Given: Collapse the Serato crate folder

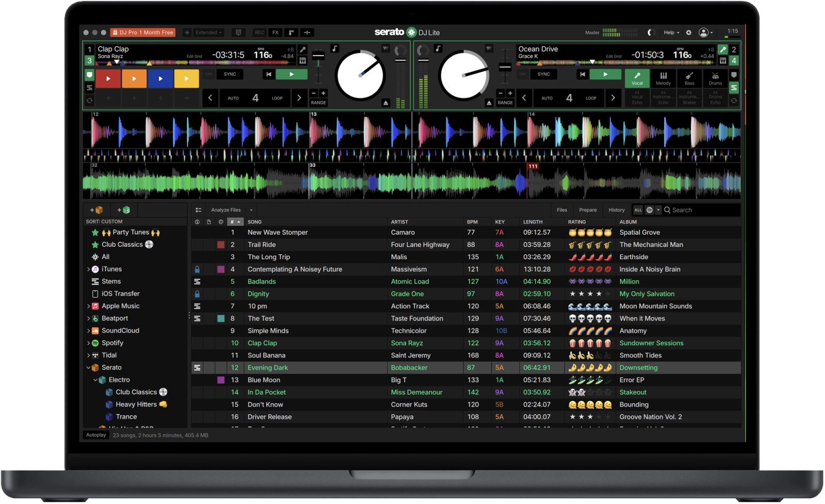Looking at the screenshot, I should [x=89, y=367].
